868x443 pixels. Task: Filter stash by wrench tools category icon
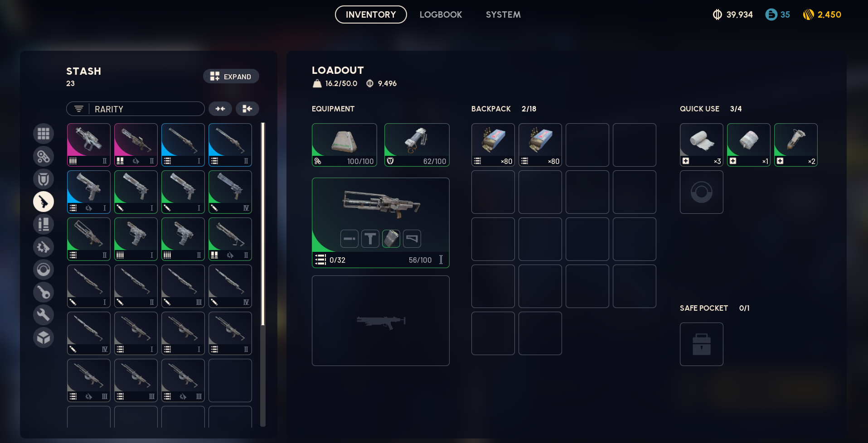click(44, 315)
